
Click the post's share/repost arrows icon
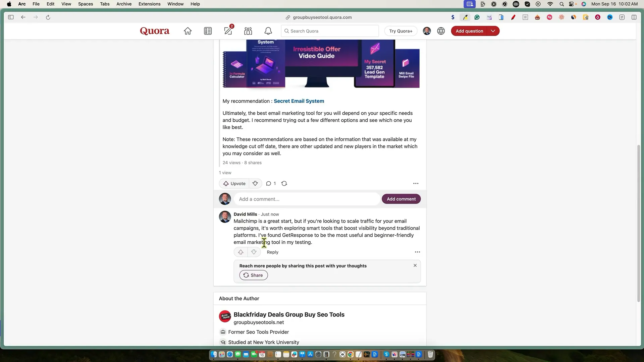point(284,184)
